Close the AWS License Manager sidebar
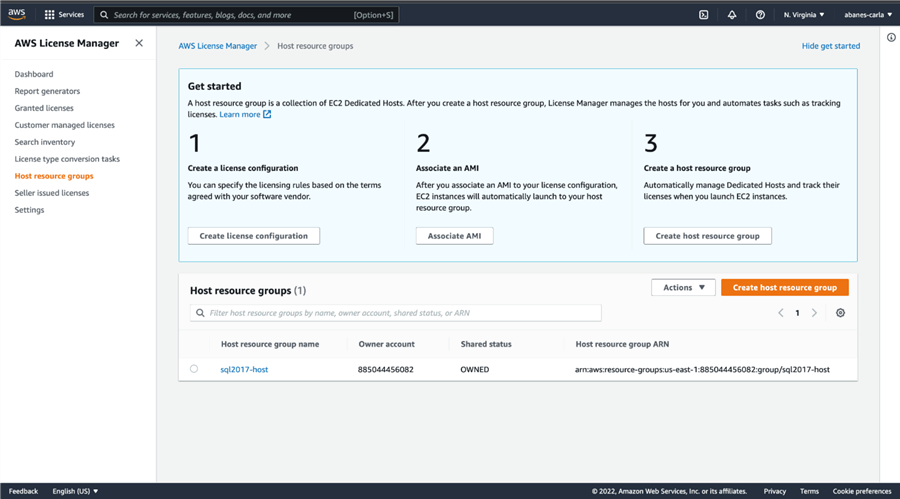 [x=139, y=43]
